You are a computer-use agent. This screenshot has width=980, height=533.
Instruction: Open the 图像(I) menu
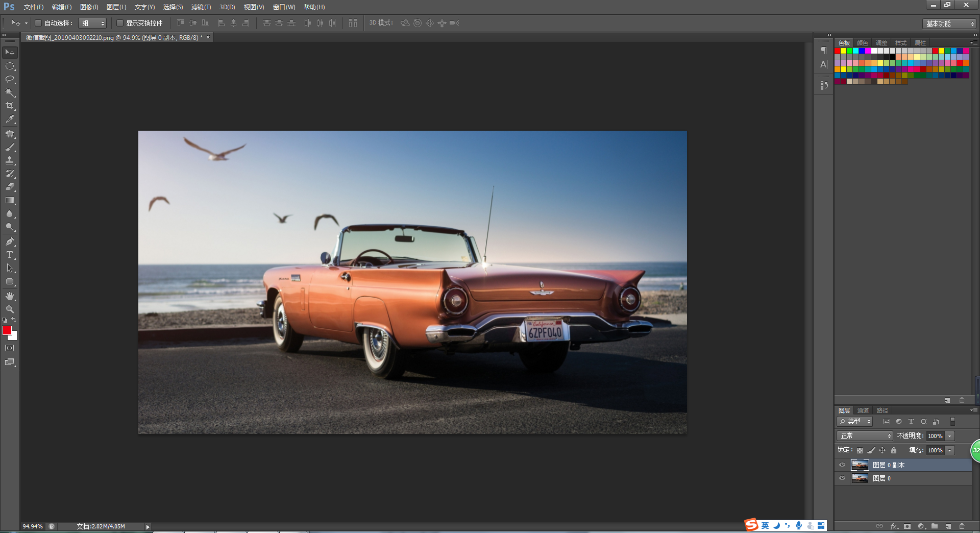coord(89,7)
